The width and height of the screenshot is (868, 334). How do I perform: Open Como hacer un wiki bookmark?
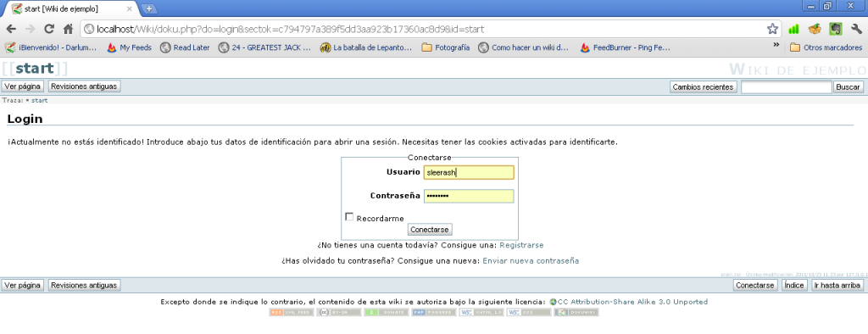(524, 47)
